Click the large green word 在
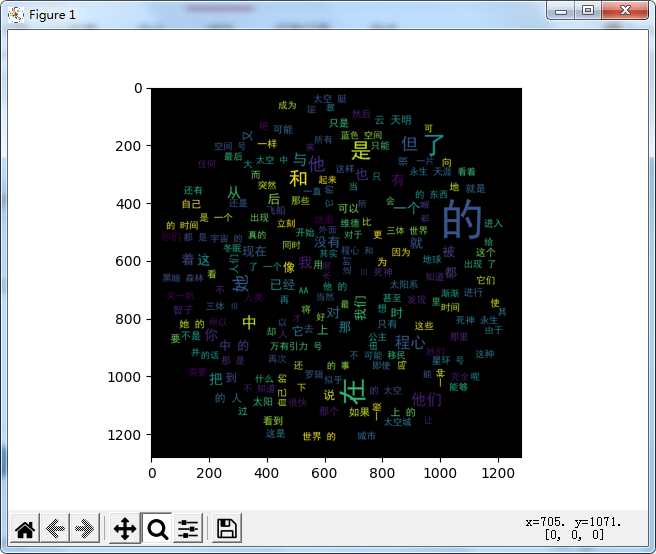 [353, 391]
